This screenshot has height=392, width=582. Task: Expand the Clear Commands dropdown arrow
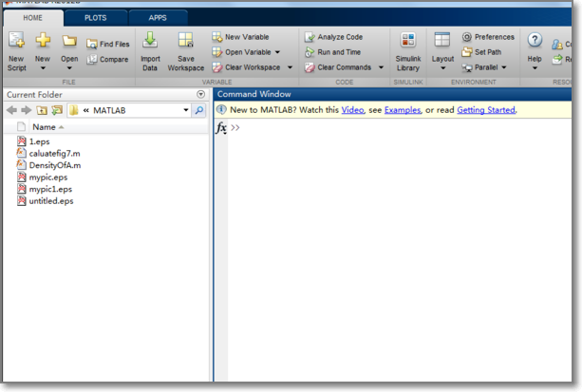381,67
